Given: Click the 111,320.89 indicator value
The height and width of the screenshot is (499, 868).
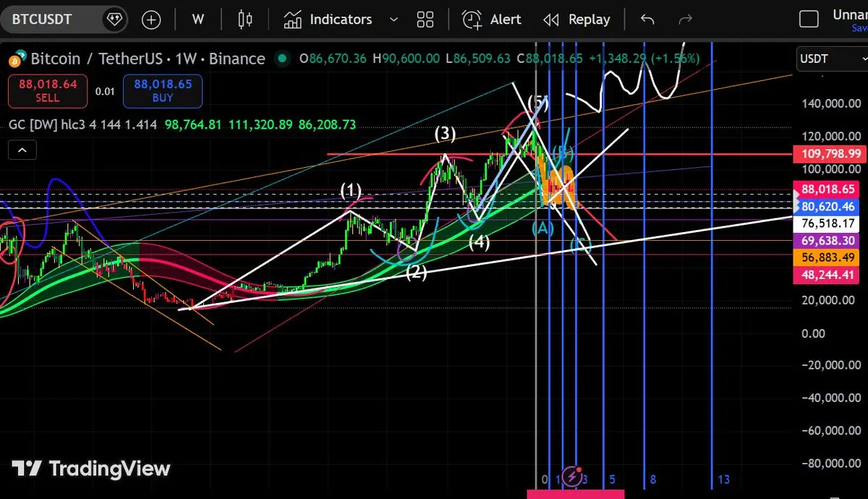Looking at the screenshot, I should point(260,124).
